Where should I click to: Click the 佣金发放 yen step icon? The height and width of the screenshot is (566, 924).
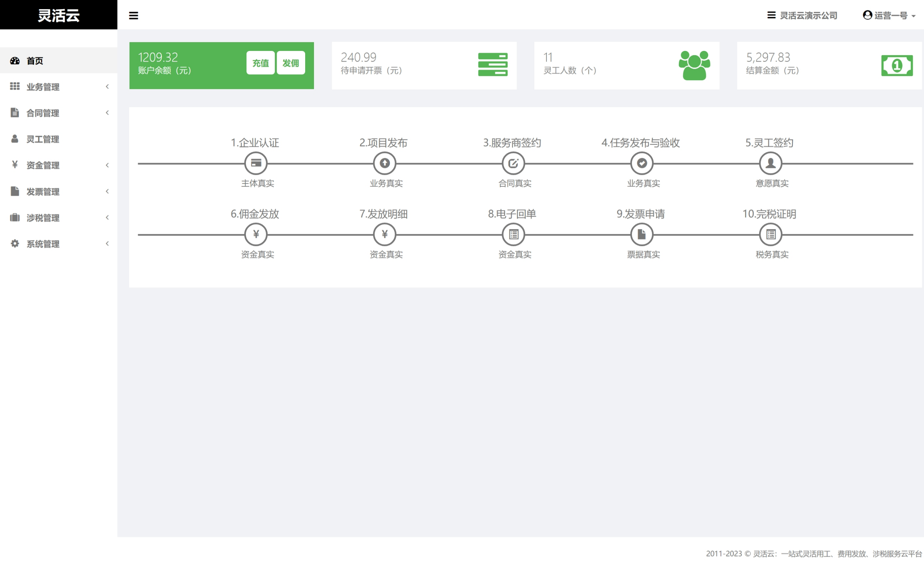click(256, 235)
